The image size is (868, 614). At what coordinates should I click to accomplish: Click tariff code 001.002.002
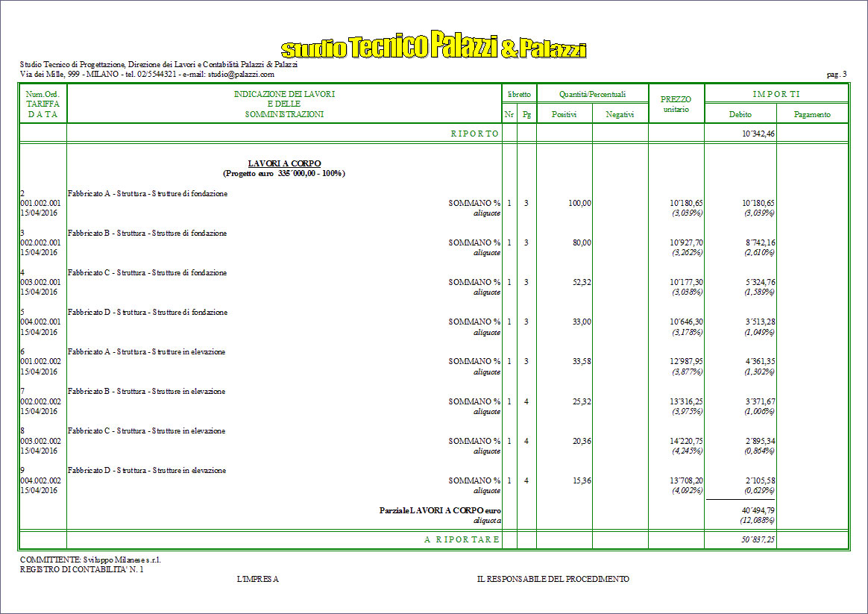pos(40,362)
